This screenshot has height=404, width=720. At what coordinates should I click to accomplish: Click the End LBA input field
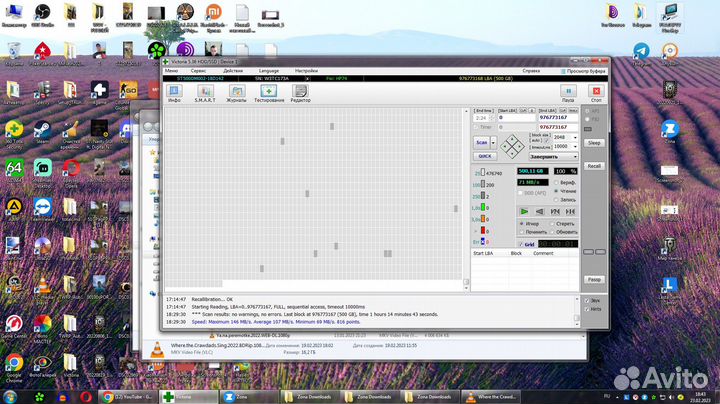click(554, 117)
